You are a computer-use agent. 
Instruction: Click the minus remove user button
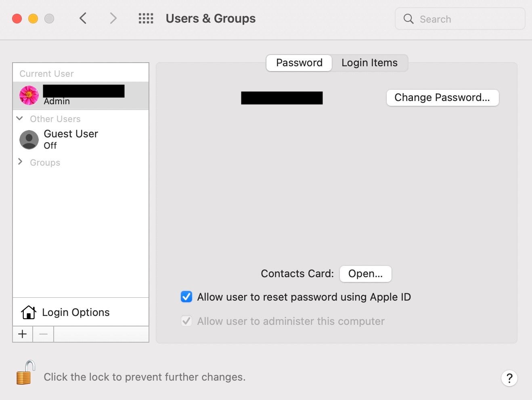coord(44,334)
